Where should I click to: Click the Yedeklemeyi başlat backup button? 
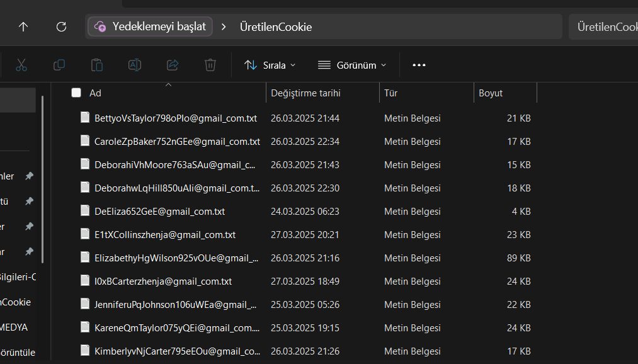(151, 27)
